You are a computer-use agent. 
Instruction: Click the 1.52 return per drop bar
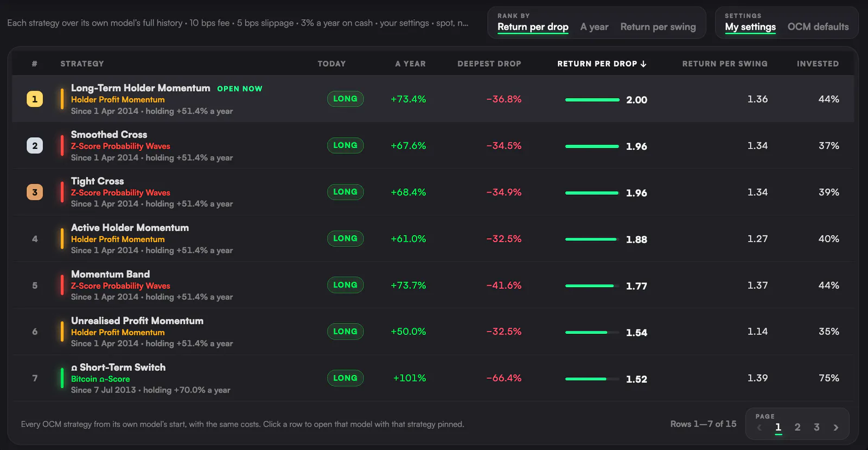pos(592,379)
